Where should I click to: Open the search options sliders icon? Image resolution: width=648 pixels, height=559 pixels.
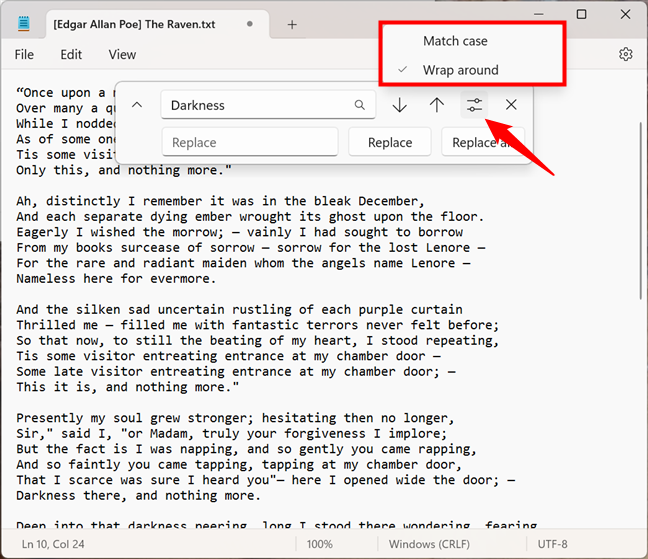(474, 105)
